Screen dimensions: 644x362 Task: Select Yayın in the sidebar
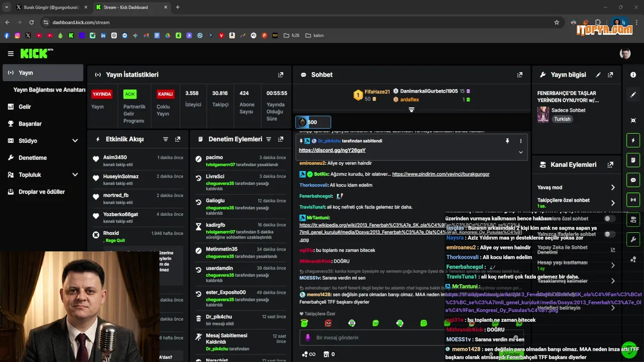point(43,73)
